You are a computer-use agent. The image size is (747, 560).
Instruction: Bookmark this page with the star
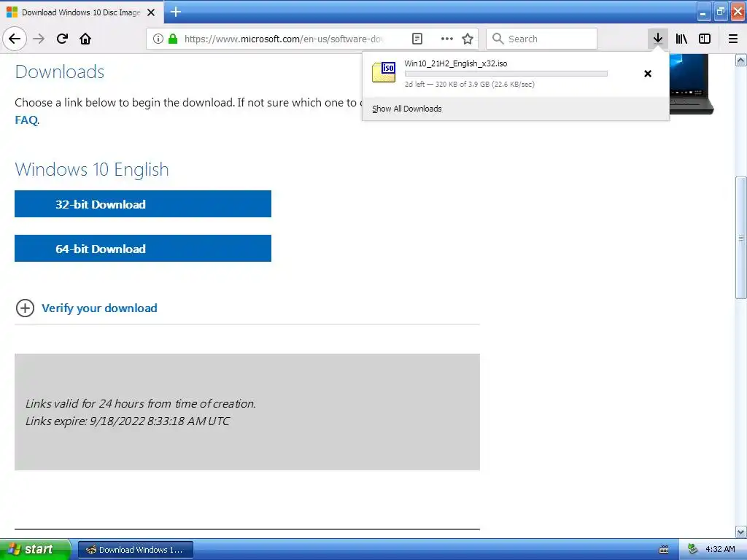[x=468, y=39]
